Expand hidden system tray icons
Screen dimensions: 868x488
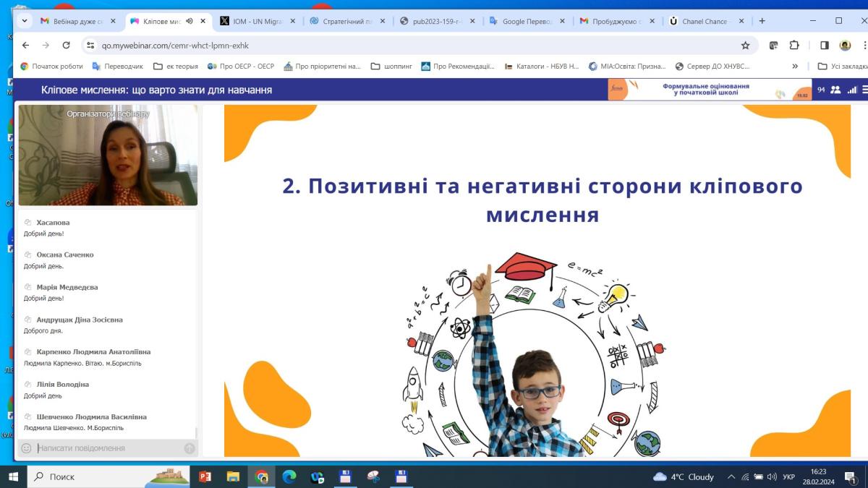pos(731,477)
